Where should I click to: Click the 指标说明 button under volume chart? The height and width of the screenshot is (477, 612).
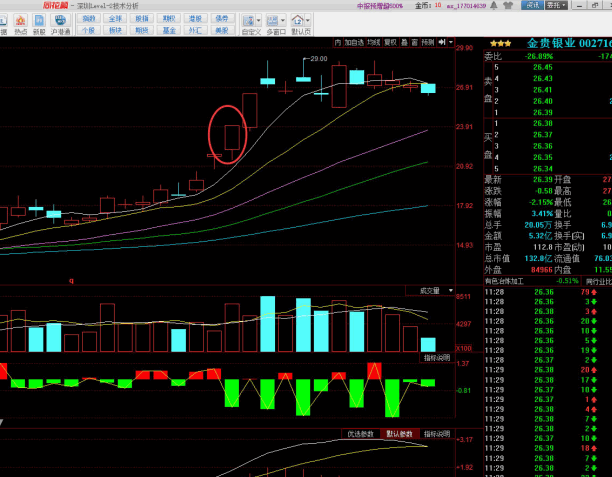(437, 358)
